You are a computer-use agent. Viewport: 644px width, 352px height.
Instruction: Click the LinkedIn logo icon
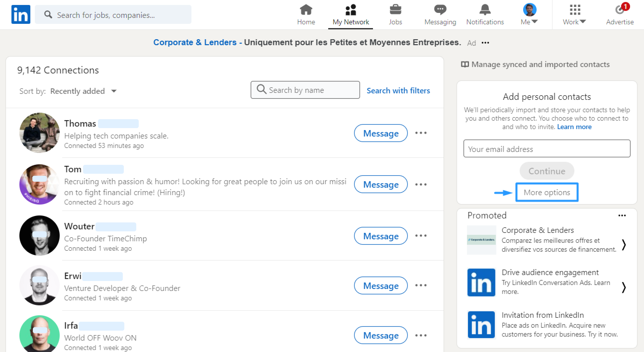click(x=21, y=14)
